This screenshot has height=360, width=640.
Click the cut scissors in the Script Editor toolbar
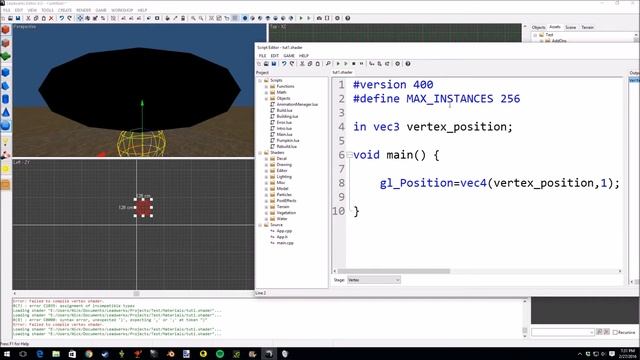302,64
